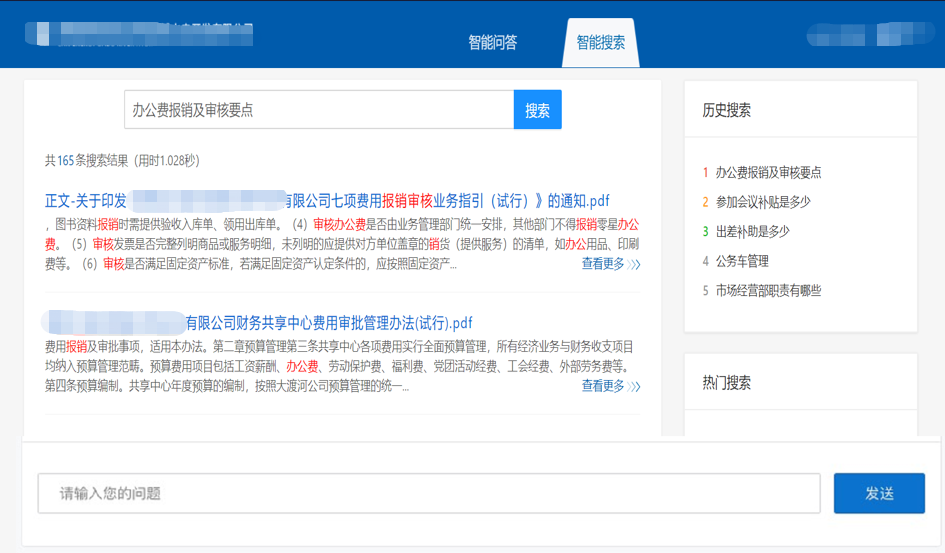Click the site logo in the header
The height and width of the screenshot is (553, 945).
coord(140,33)
